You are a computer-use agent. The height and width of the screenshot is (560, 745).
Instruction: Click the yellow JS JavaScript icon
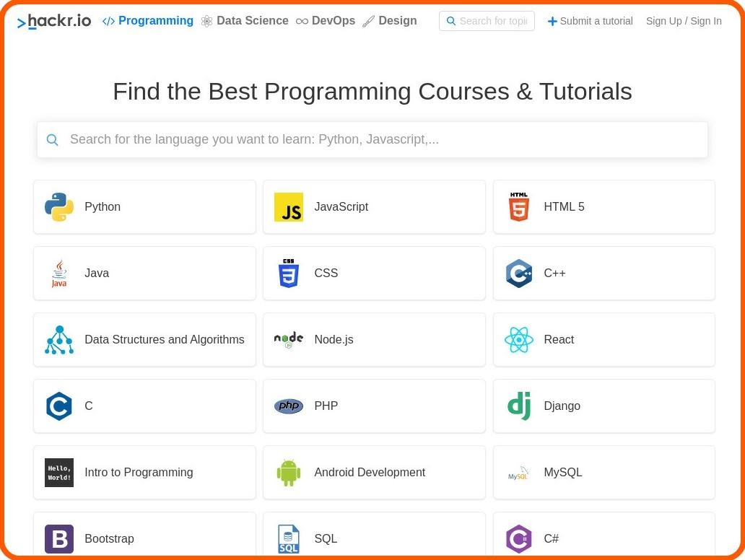[x=289, y=207]
